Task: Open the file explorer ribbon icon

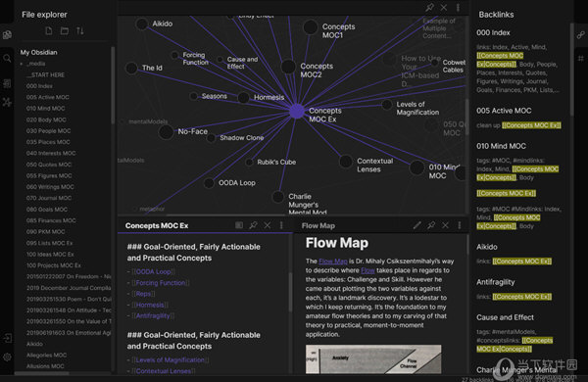Action: click(7, 35)
